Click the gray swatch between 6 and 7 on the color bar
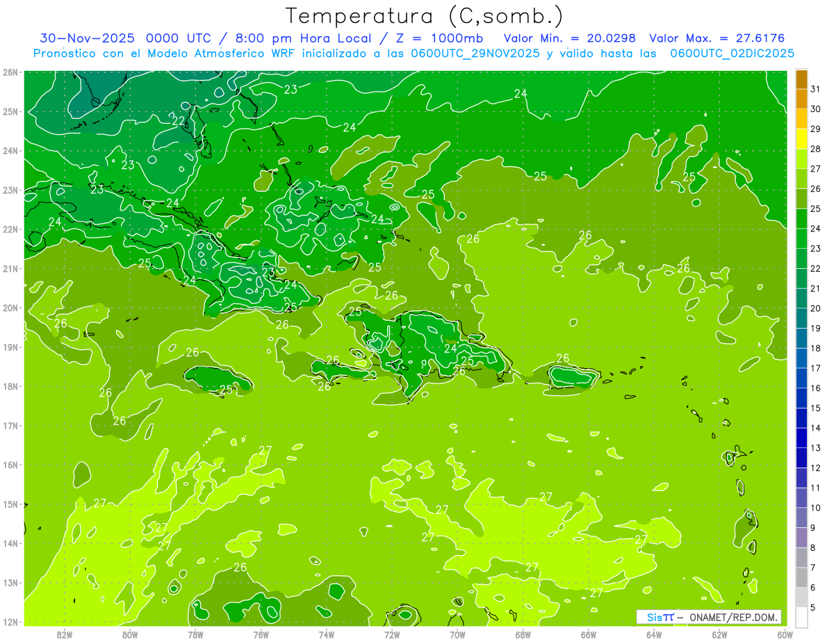 [x=802, y=577]
